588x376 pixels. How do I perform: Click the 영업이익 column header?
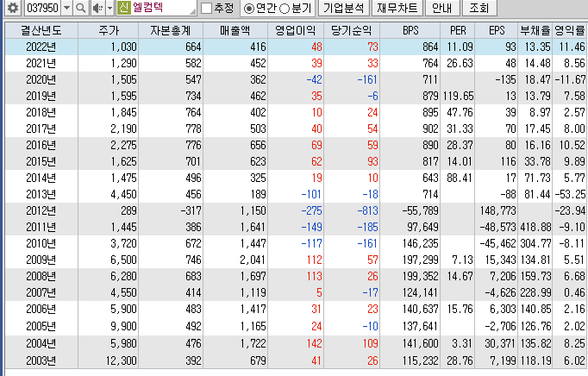point(296,30)
